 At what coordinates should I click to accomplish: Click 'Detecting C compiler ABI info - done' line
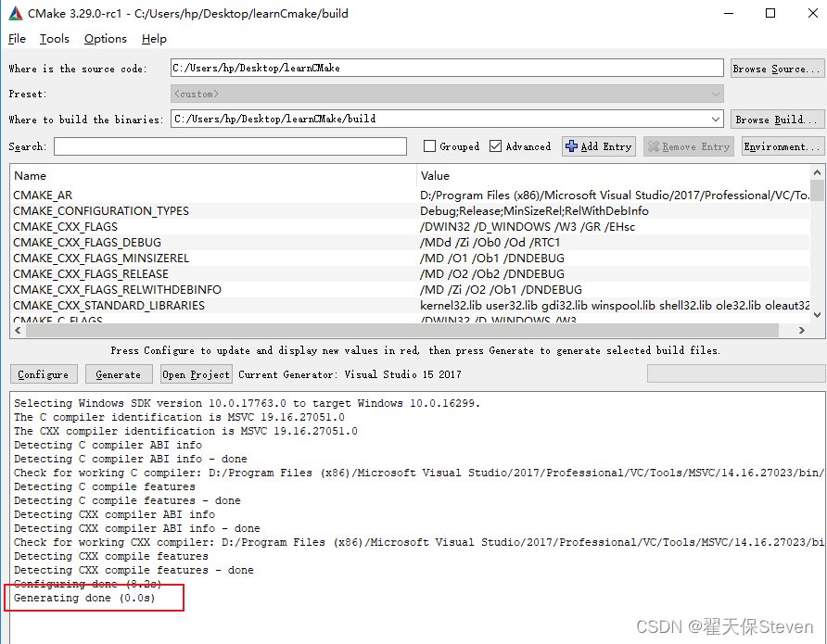click(131, 459)
